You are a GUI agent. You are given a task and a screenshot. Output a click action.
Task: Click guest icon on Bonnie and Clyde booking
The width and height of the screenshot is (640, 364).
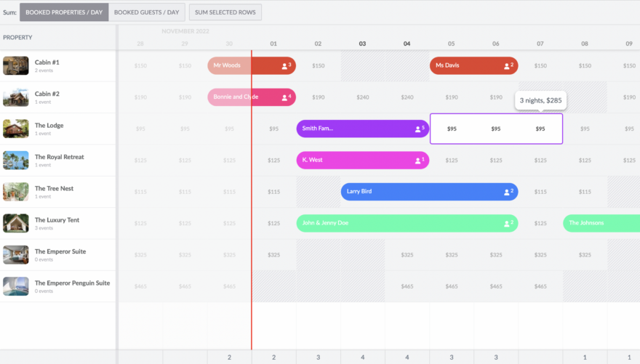click(x=286, y=97)
